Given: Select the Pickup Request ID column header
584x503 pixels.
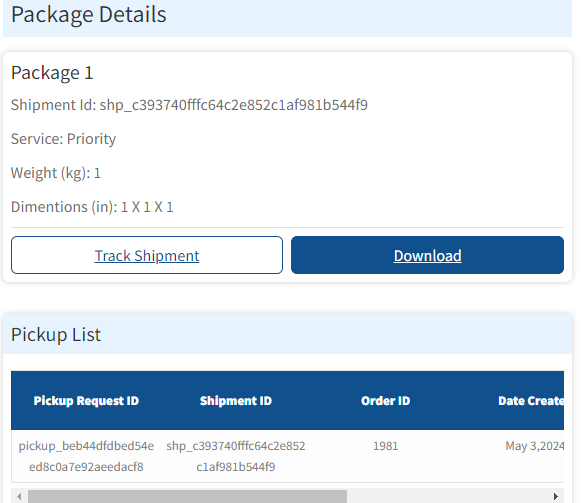Looking at the screenshot, I should click(86, 401).
